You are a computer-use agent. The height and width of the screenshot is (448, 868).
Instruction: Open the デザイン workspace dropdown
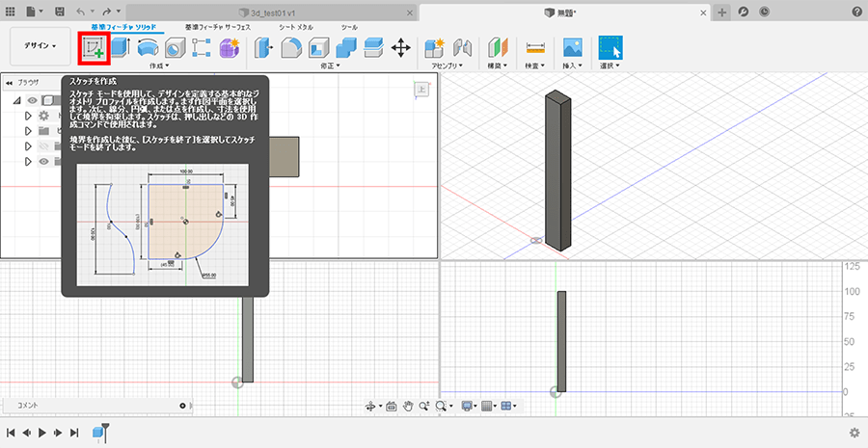(x=41, y=45)
